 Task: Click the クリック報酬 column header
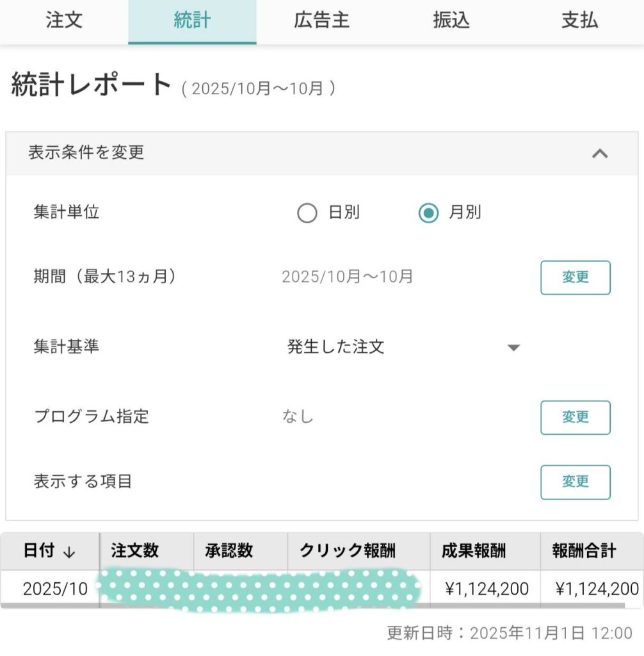[348, 551]
